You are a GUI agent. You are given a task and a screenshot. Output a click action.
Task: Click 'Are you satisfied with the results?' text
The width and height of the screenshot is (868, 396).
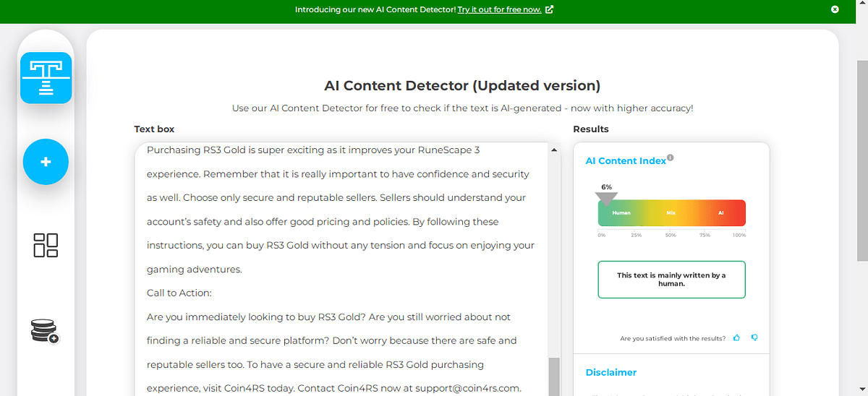coord(673,338)
